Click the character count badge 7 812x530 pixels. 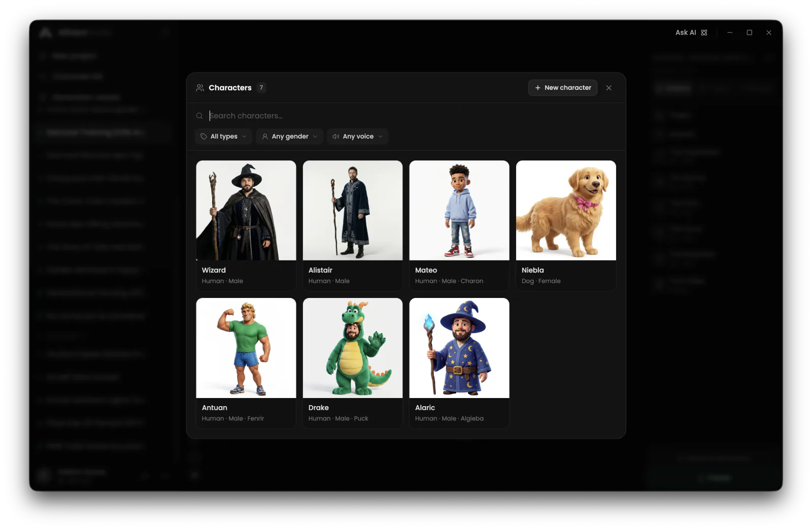tap(261, 88)
